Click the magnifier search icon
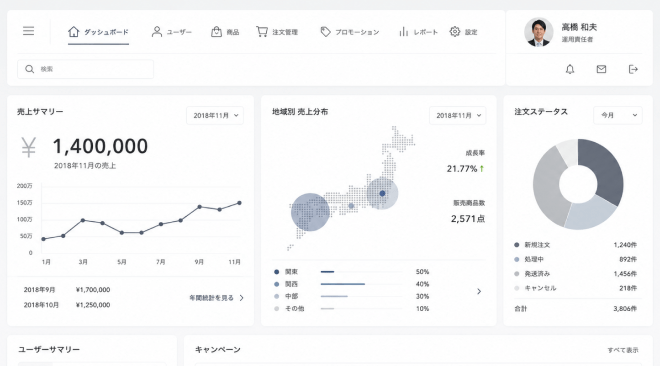This screenshot has height=366, width=660. [29, 69]
